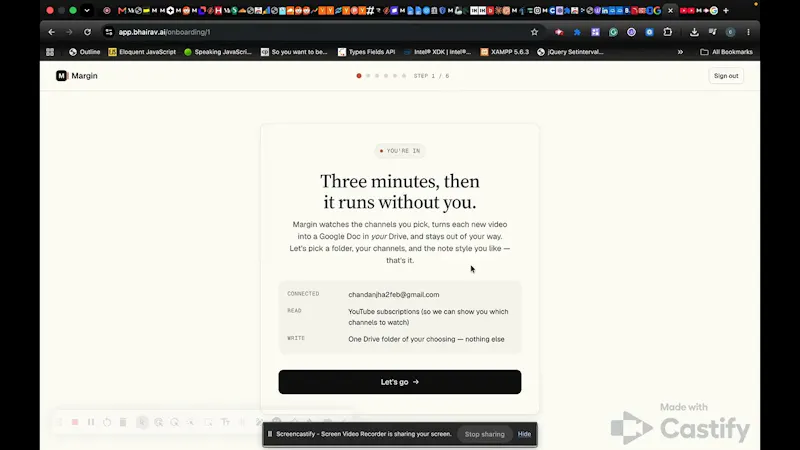Pause the Screencastify recording
The image size is (800, 450).
91,422
